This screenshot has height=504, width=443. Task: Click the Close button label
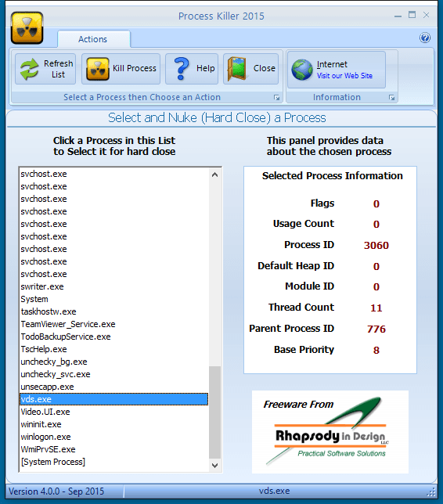[x=265, y=68]
